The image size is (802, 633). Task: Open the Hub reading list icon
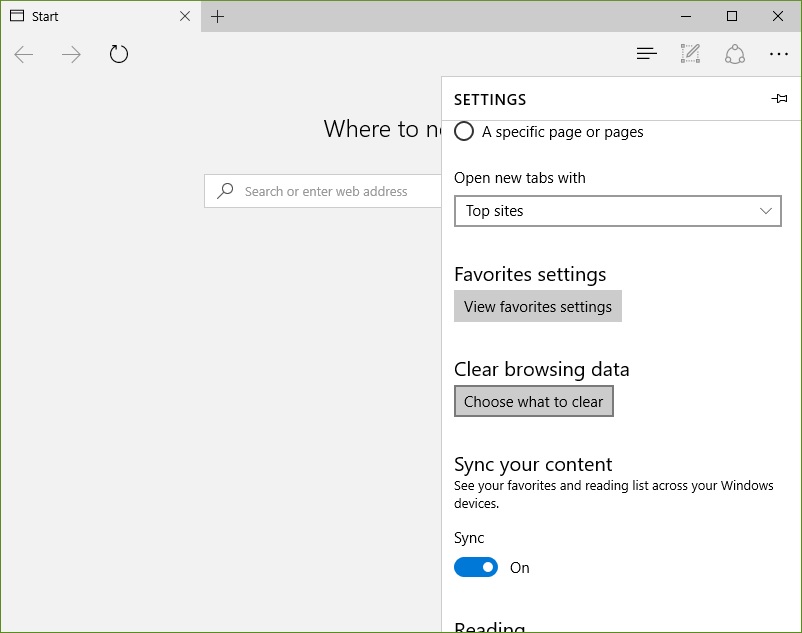tap(647, 54)
